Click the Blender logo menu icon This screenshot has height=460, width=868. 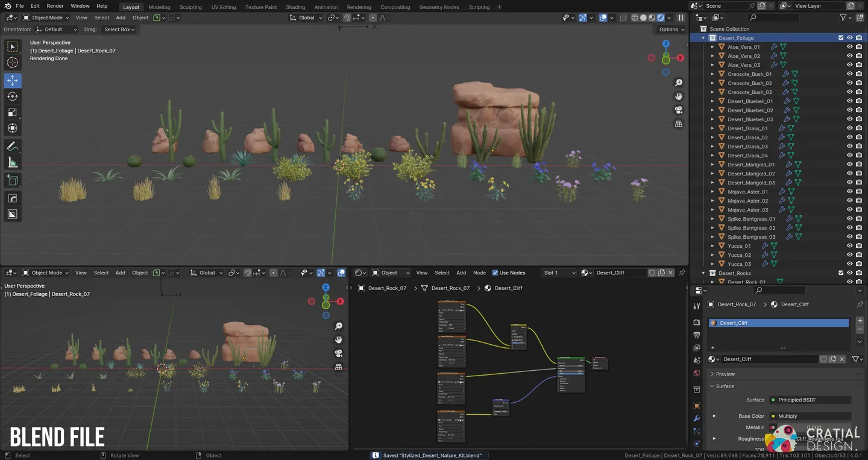coord(7,6)
